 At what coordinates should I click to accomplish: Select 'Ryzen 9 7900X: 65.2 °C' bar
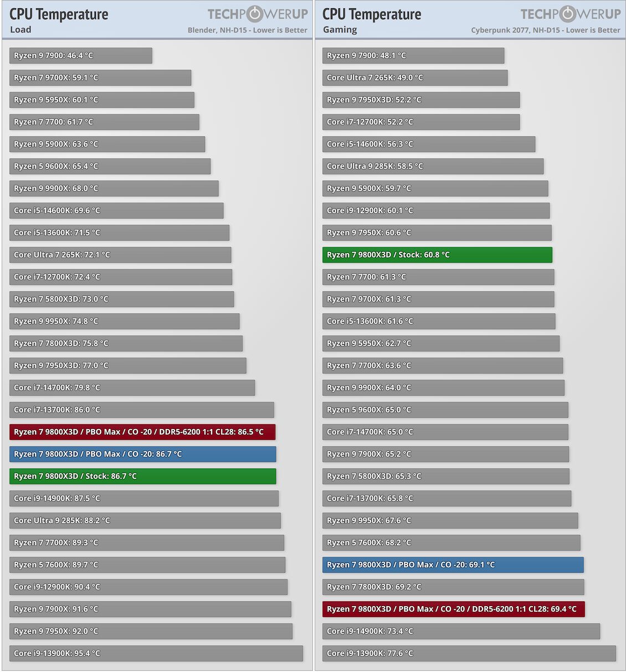click(x=445, y=454)
